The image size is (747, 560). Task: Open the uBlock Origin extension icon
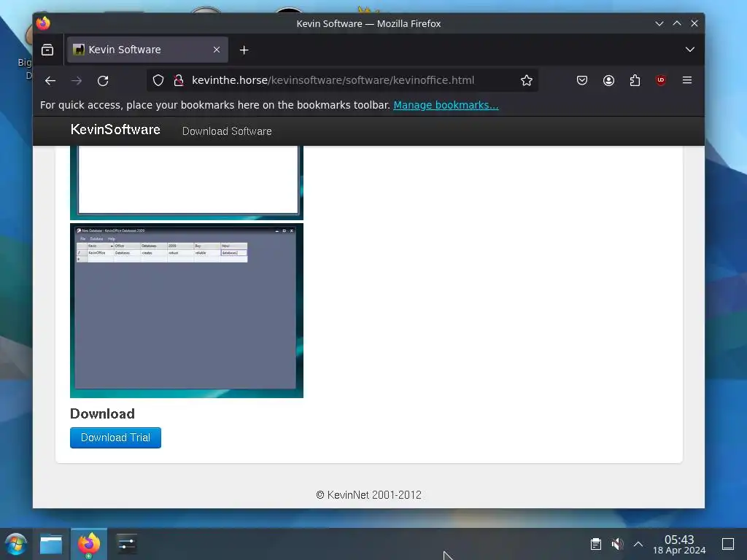tap(661, 80)
